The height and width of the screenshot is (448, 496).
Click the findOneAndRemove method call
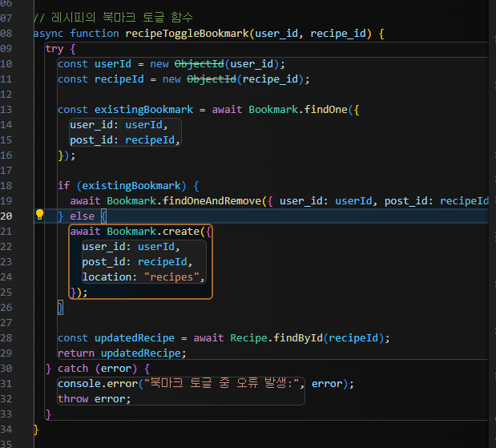(x=212, y=201)
